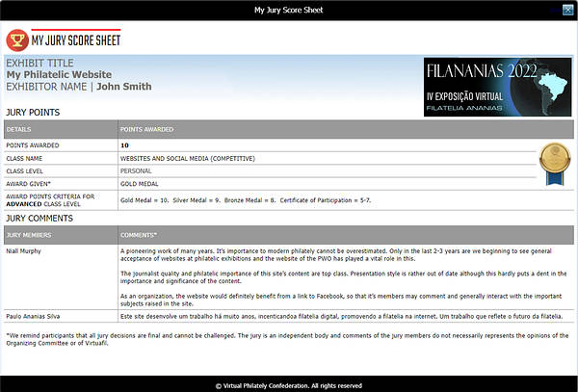Image resolution: width=578 pixels, height=392 pixels.
Task: Click the AWARD POINTS CRITERIA row label
Action: 50,200
